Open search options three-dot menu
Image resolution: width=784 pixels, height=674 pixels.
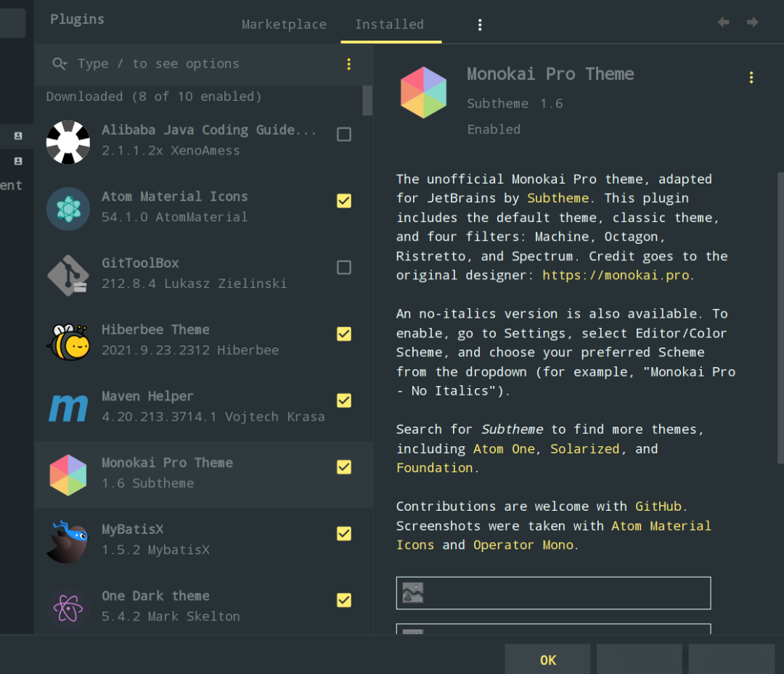[x=348, y=64]
